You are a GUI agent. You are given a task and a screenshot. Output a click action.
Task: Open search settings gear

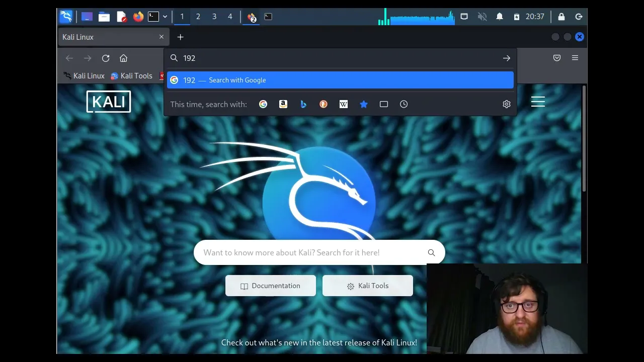coord(507,104)
